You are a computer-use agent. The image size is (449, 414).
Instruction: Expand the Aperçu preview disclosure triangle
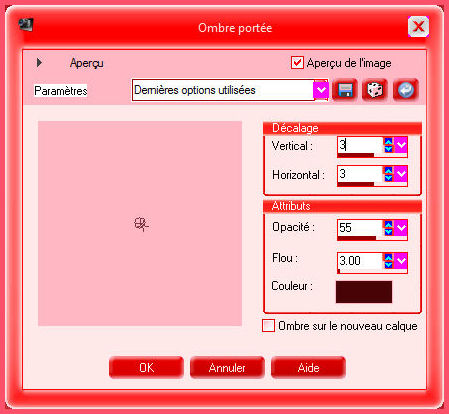click(39, 63)
